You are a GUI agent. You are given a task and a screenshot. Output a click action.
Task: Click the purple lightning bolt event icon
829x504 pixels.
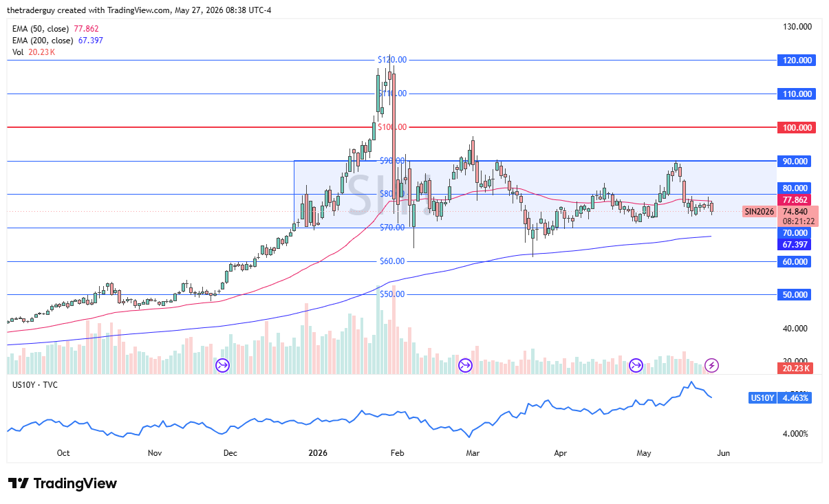[x=713, y=365]
